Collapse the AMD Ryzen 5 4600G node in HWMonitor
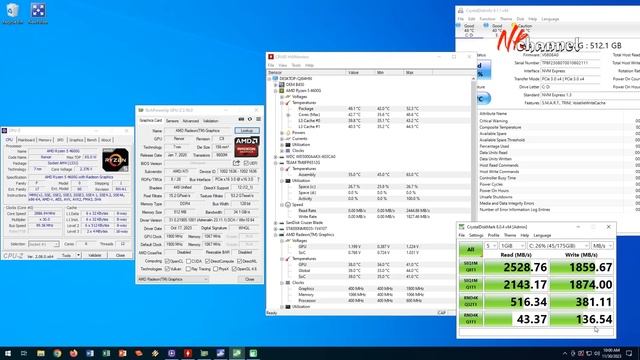640x360 pixels. pos(276,91)
